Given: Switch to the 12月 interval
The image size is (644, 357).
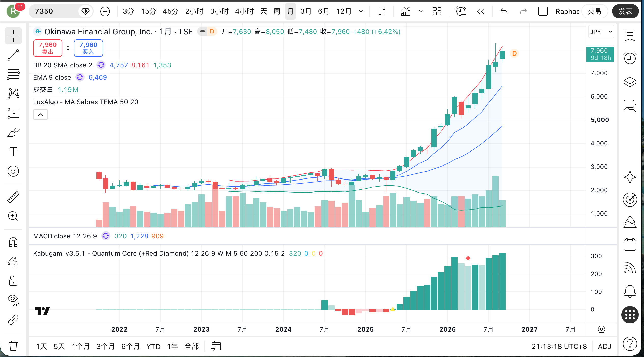Looking at the screenshot, I should point(344,11).
